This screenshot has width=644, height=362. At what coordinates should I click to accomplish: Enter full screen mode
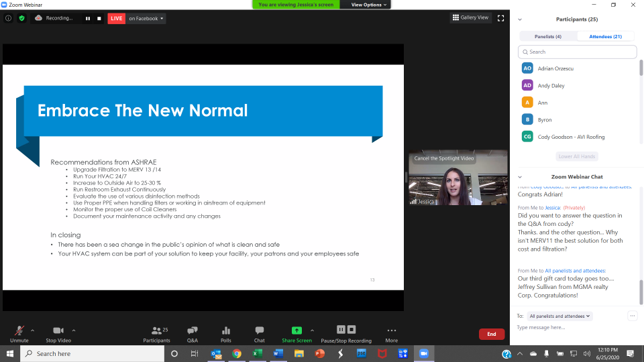click(500, 18)
